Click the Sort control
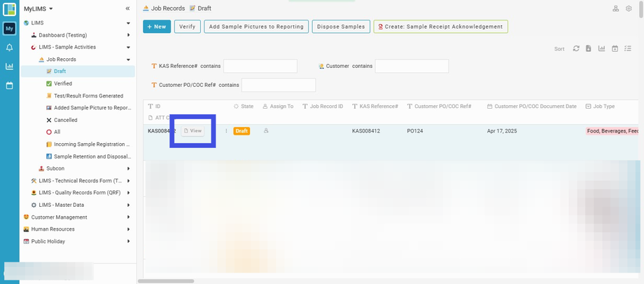 pyautogui.click(x=559, y=49)
